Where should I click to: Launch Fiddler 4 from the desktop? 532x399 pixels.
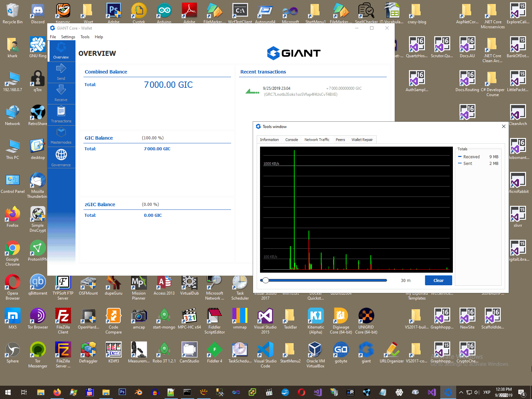point(215,352)
